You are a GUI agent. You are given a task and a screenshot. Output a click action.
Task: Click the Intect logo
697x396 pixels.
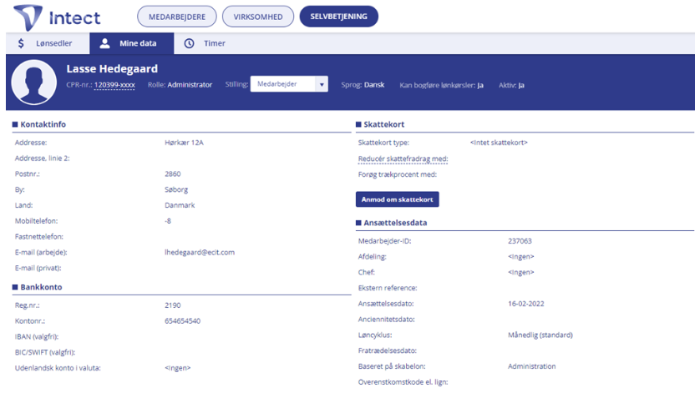[x=57, y=18]
